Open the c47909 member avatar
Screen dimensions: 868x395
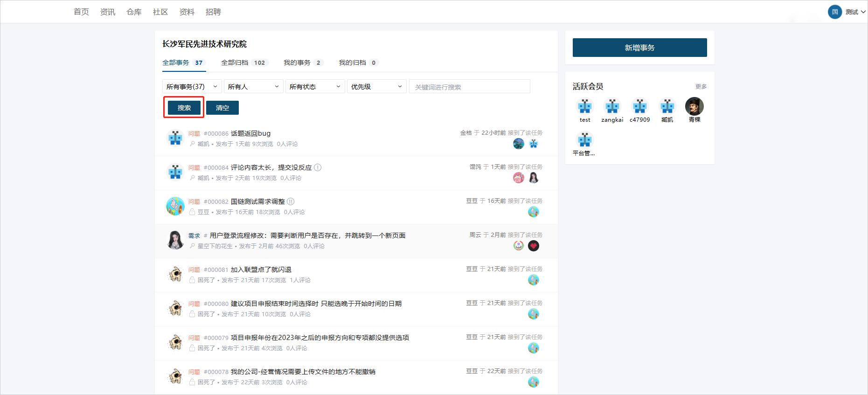click(x=639, y=107)
